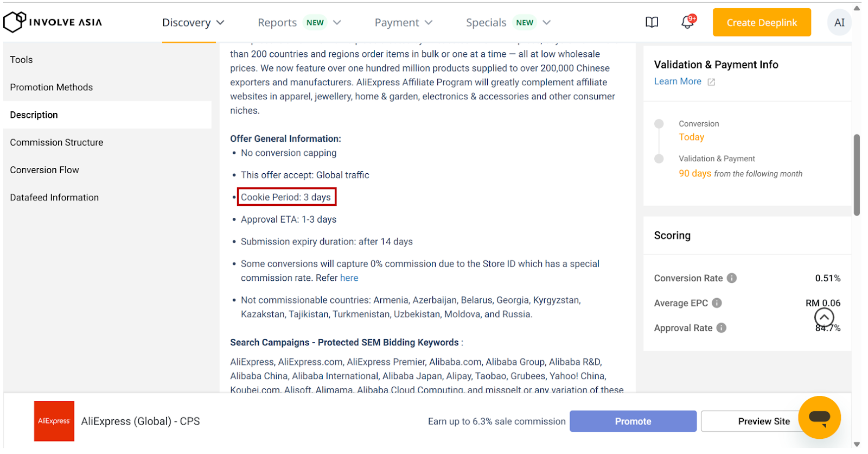868x454 pixels.
Task: Click the Create Deeplink button
Action: pos(762,22)
